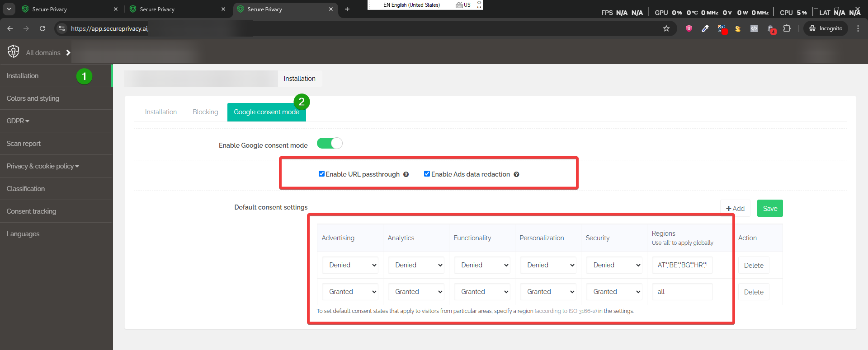Click the Add button
This screenshot has height=350, width=868.
click(x=735, y=208)
